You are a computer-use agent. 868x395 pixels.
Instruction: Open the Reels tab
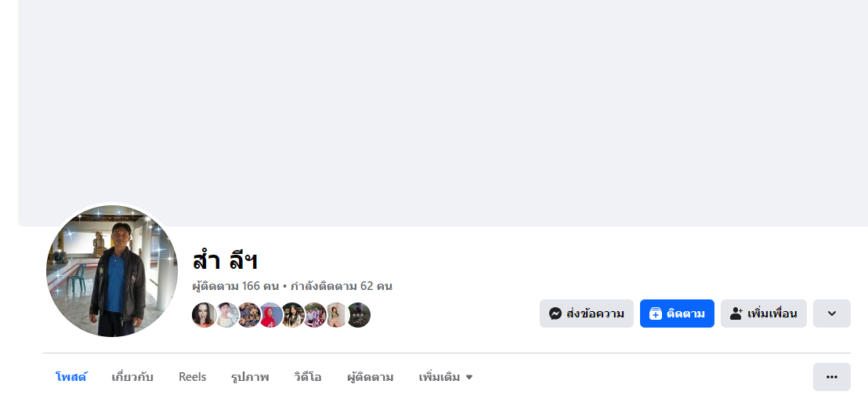pyautogui.click(x=192, y=377)
